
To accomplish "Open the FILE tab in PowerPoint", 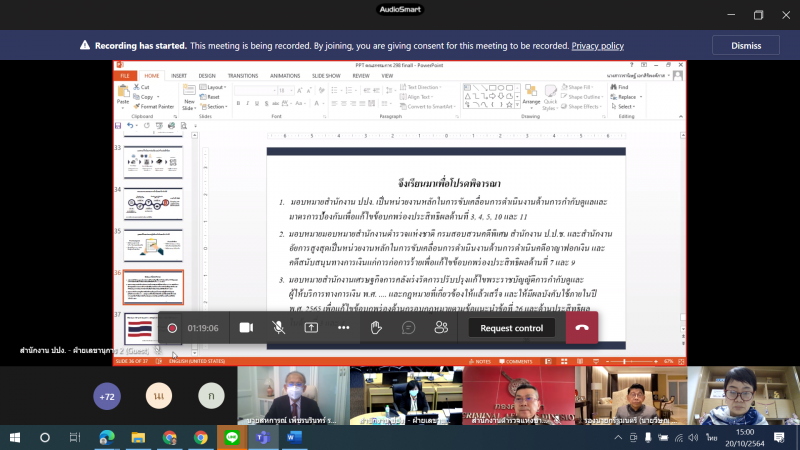I will pyautogui.click(x=125, y=76).
